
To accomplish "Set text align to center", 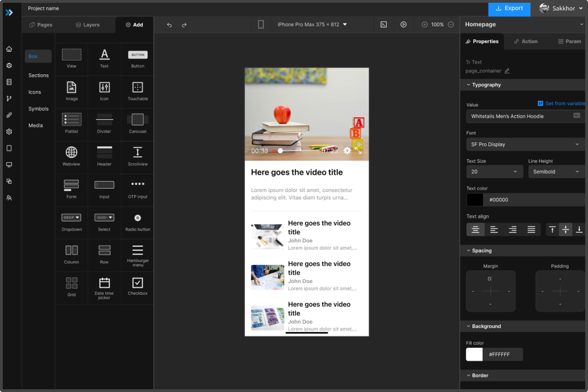I will tap(475, 229).
